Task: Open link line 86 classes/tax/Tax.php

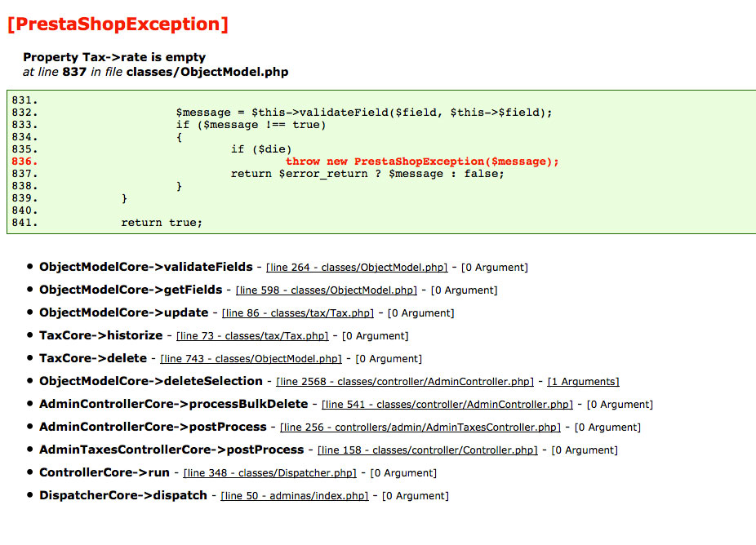Action: click(x=298, y=313)
